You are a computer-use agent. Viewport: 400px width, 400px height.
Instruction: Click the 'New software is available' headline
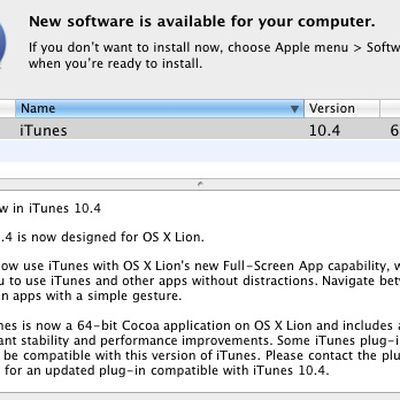[202, 22]
